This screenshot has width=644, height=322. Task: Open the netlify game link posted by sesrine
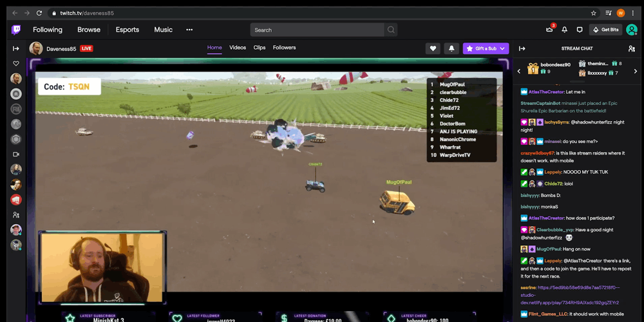(x=570, y=295)
